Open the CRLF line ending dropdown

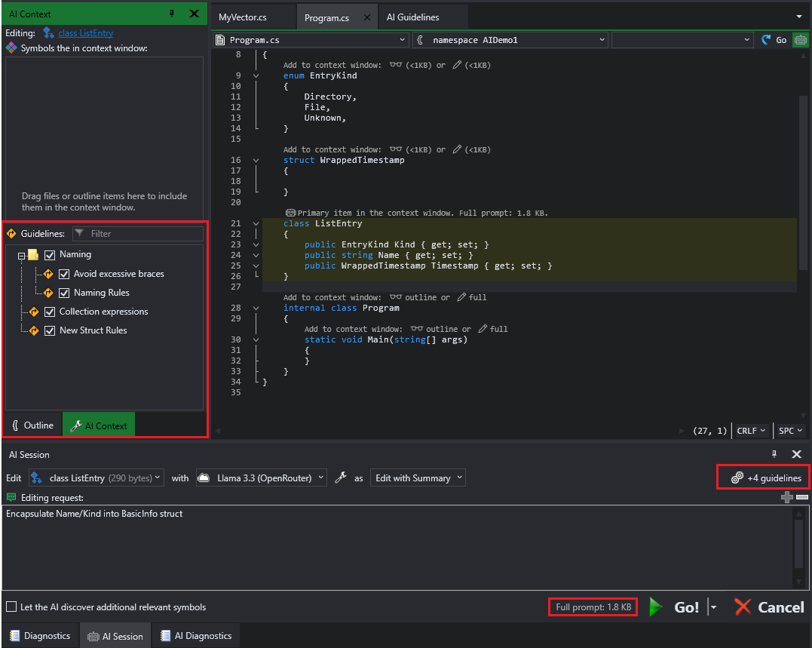751,431
